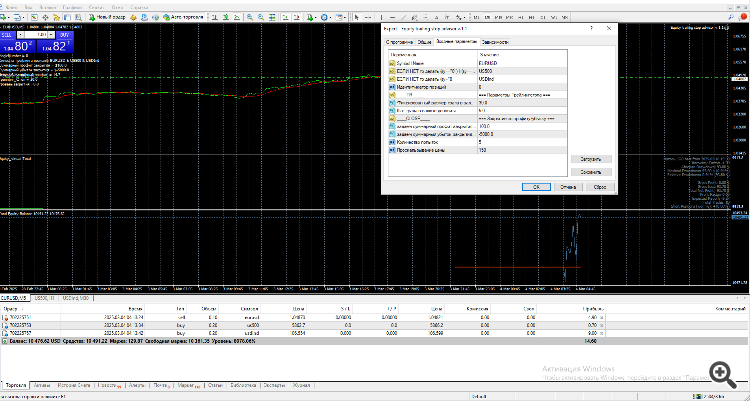This screenshot has width=750, height=401.
Task: Click the Сброс button to reset inputs
Action: coord(600,186)
